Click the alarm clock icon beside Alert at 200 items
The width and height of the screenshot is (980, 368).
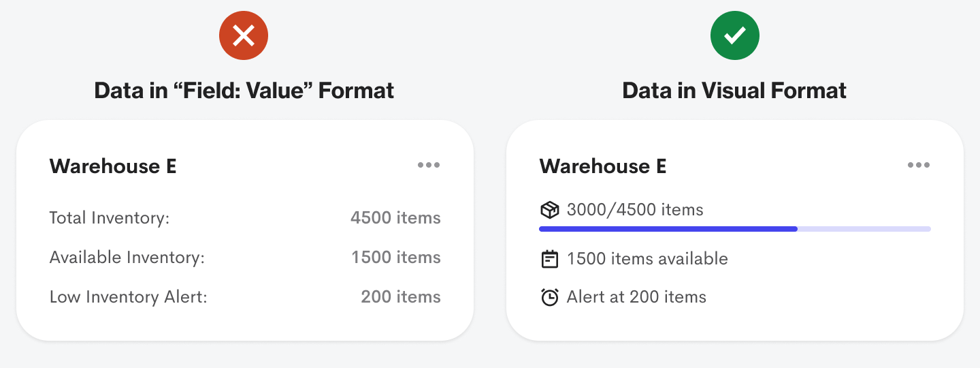click(x=549, y=297)
